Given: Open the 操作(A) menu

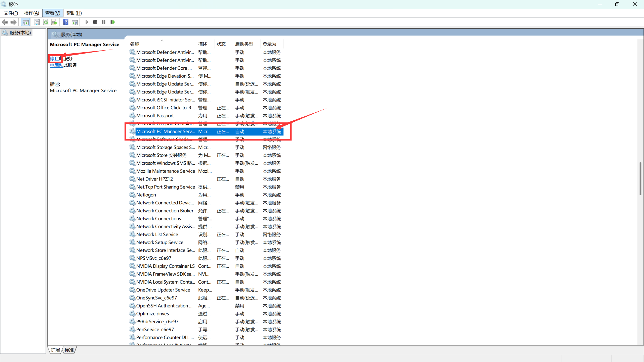Looking at the screenshot, I should (31, 13).
